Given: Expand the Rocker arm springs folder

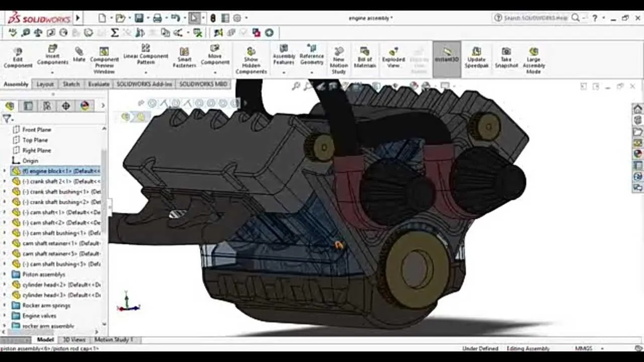Looking at the screenshot, I should [x=5, y=305].
